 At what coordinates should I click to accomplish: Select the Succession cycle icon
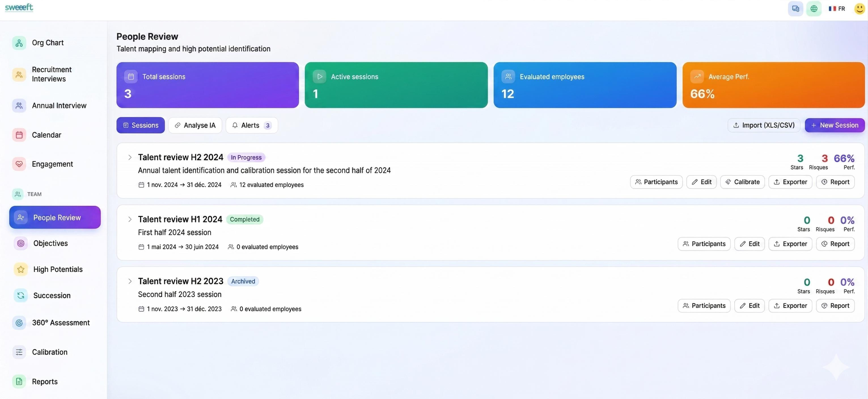21,295
